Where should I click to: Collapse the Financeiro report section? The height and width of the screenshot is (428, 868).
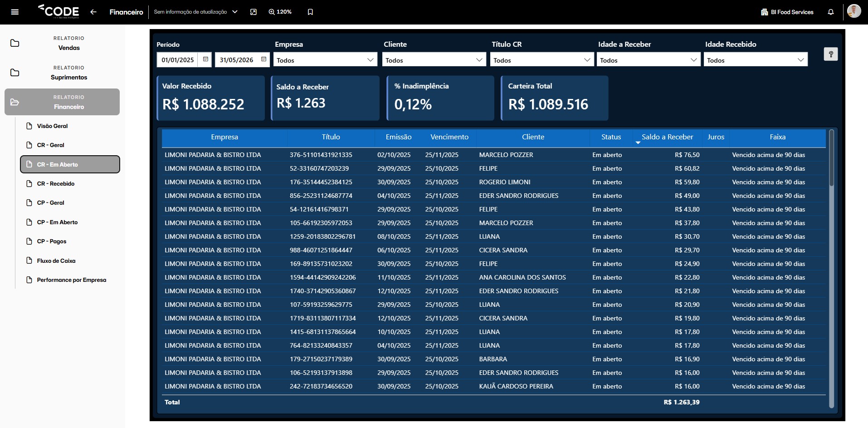pyautogui.click(x=62, y=102)
